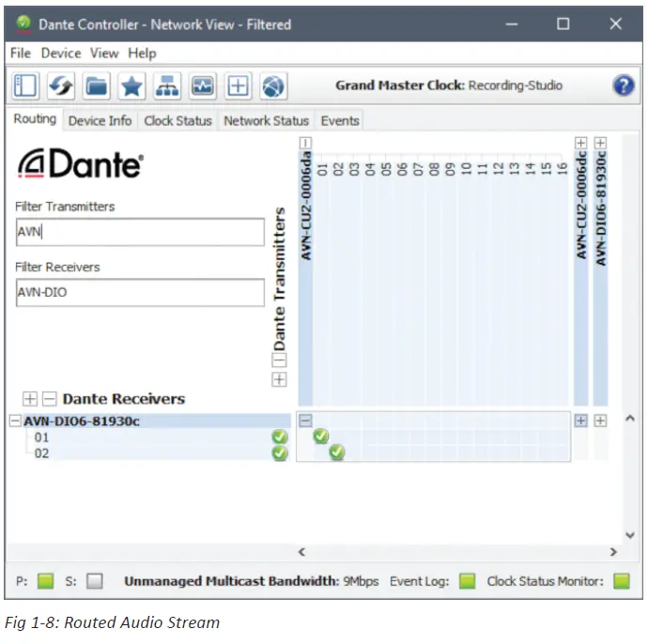Viewport: 648px width, 644px height.
Task: Switch to the Device Info tab
Action: pyautogui.click(x=100, y=120)
